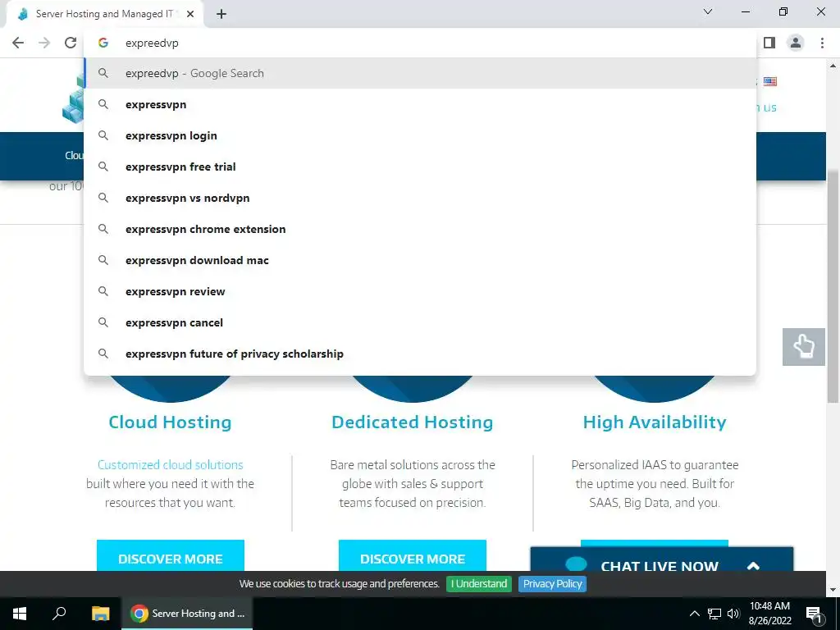This screenshot has height=630, width=840.
Task: Select the 'expreedvp - Google Search' suggestion
Action: click(x=421, y=73)
